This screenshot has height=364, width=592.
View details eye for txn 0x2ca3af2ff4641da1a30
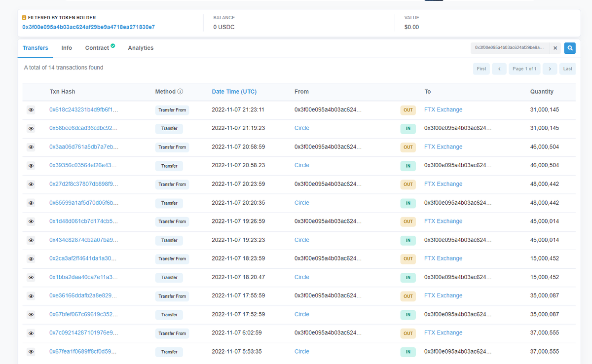pyautogui.click(x=31, y=259)
